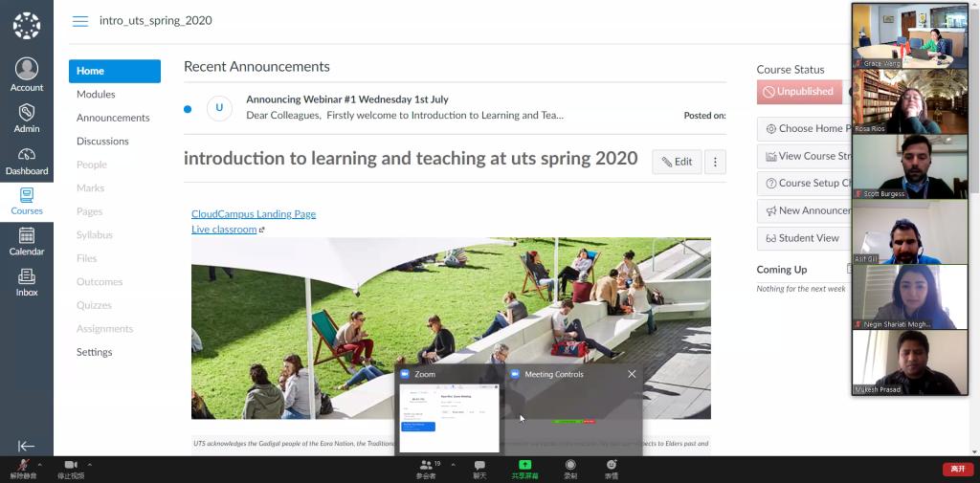Toggle the Unpublished course status button
Viewport: 980px width, 483px height.
tap(798, 92)
